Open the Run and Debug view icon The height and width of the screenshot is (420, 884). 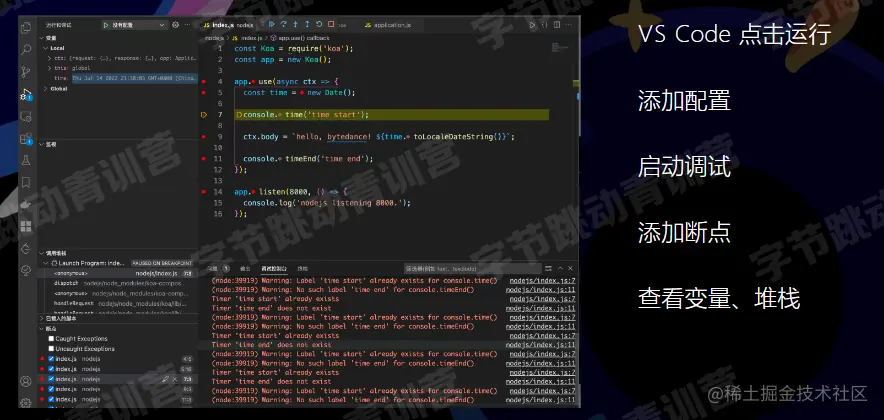point(25,94)
